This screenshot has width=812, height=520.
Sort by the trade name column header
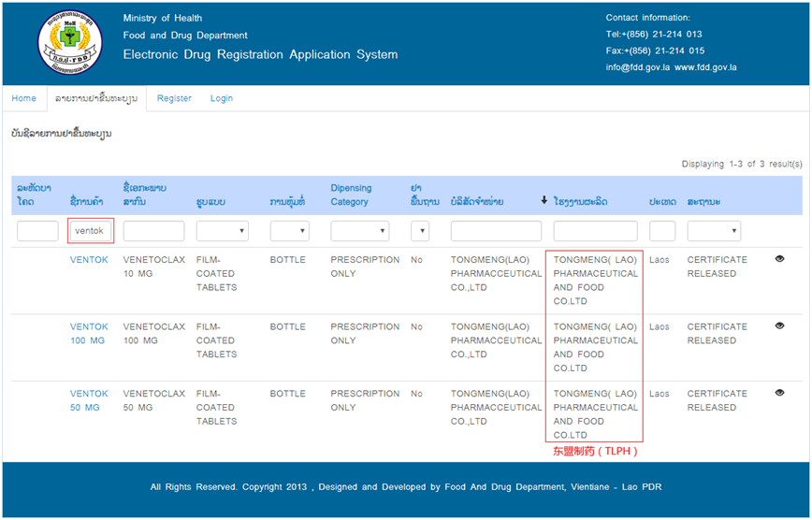tap(86, 201)
